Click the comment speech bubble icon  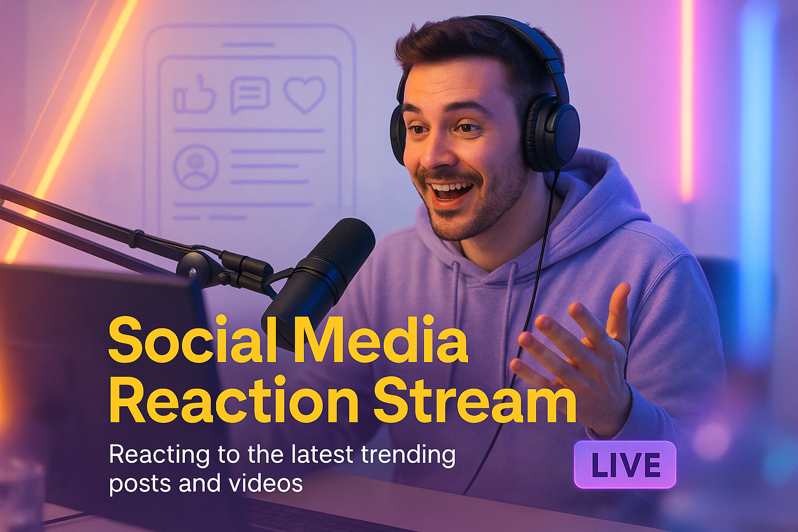(x=249, y=95)
